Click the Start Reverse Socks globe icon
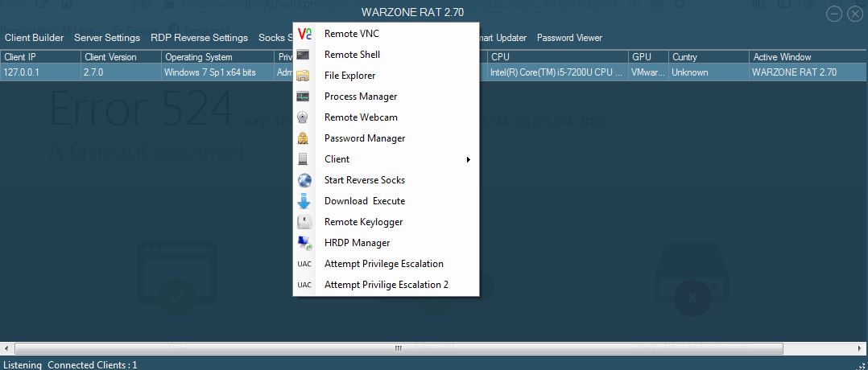 [x=304, y=180]
